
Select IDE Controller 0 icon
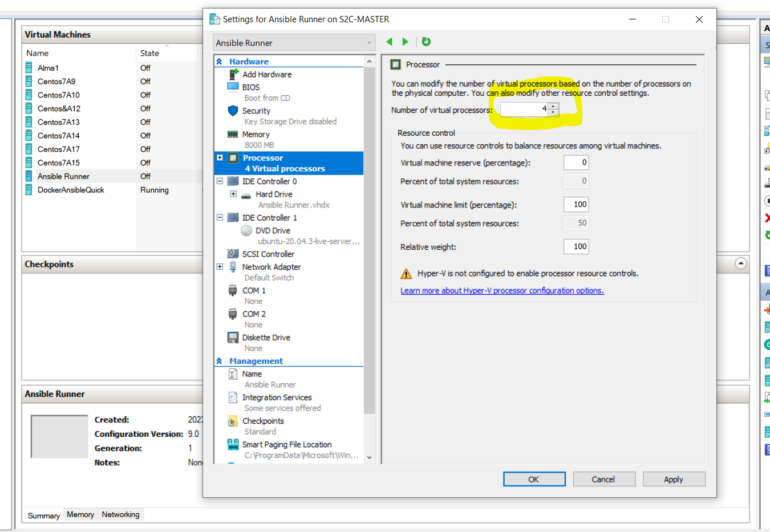pyautogui.click(x=233, y=181)
